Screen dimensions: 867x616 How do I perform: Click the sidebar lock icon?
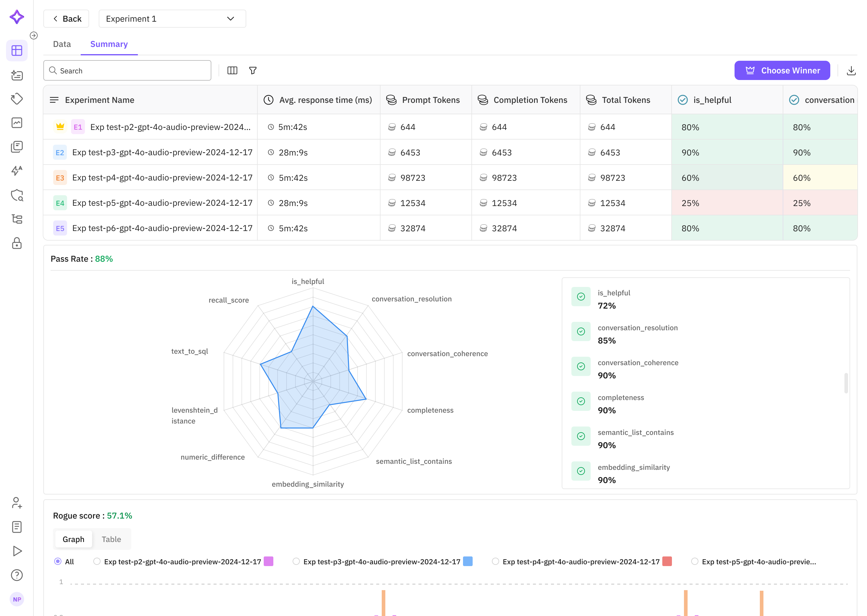click(17, 243)
